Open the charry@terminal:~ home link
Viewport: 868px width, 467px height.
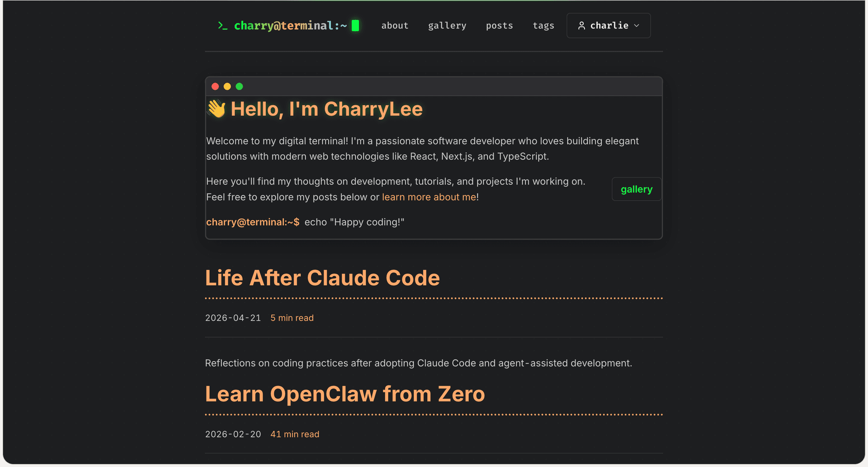coord(290,26)
